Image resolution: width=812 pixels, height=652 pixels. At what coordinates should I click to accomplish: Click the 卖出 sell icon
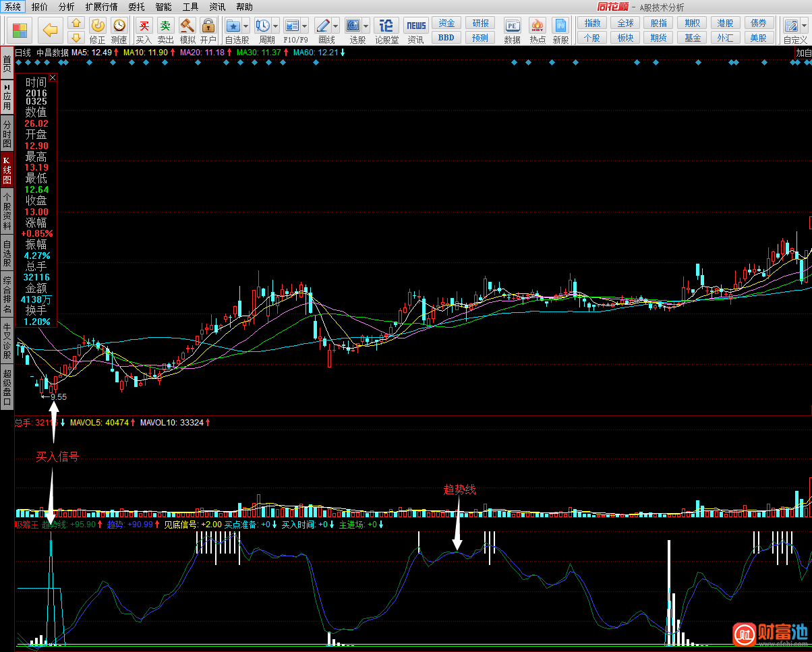(165, 30)
